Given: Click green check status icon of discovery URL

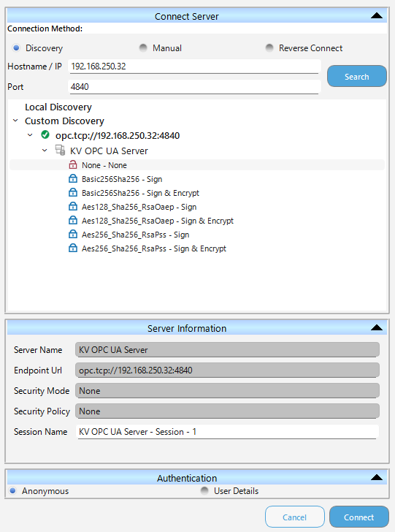Looking at the screenshot, I should [45, 135].
